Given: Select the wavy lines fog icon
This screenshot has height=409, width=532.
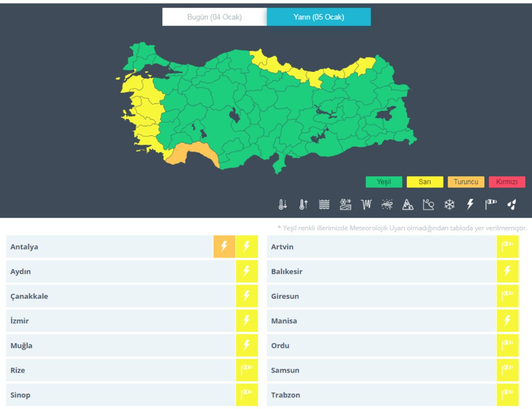Looking at the screenshot, I should coord(325,204).
